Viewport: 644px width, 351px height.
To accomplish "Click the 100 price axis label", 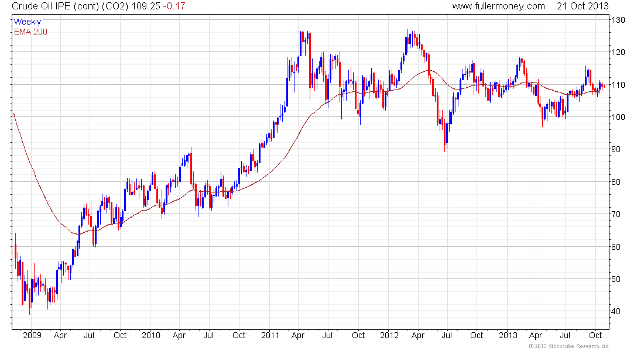I will [618, 117].
